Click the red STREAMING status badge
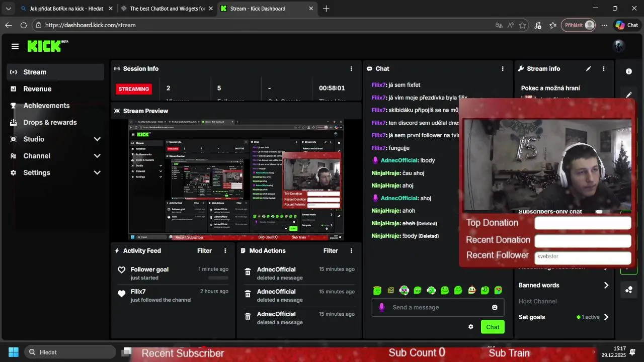The image size is (644, 362). 133,89
